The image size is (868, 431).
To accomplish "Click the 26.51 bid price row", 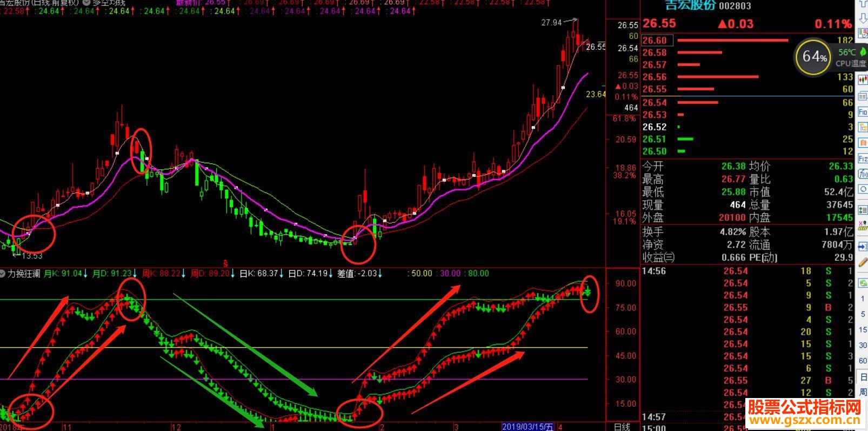I will pyautogui.click(x=747, y=139).
